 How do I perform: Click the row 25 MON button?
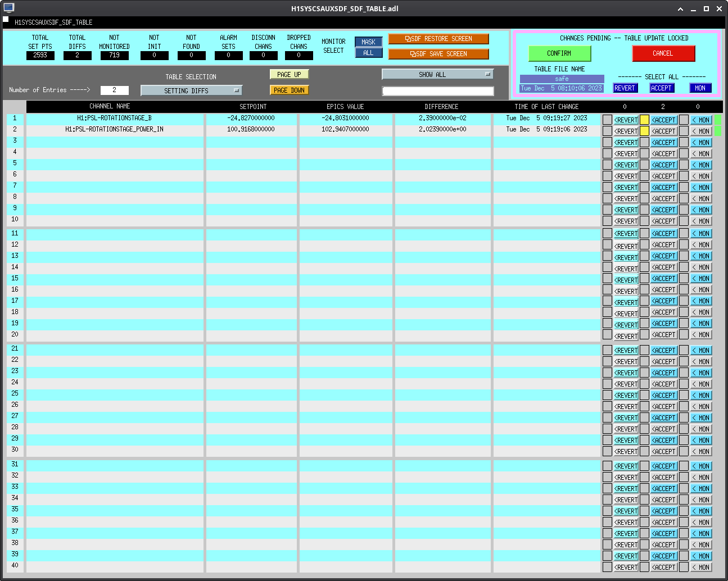coord(701,396)
